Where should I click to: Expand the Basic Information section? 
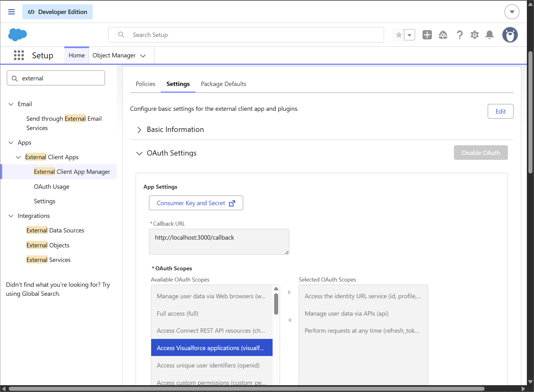pos(139,130)
